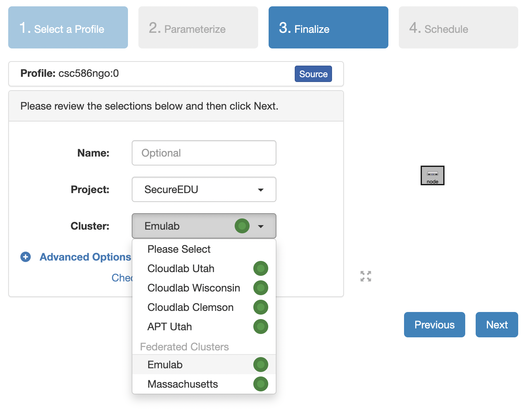Switch to the Select a Profile step
The width and height of the screenshot is (532, 413).
[x=68, y=27]
